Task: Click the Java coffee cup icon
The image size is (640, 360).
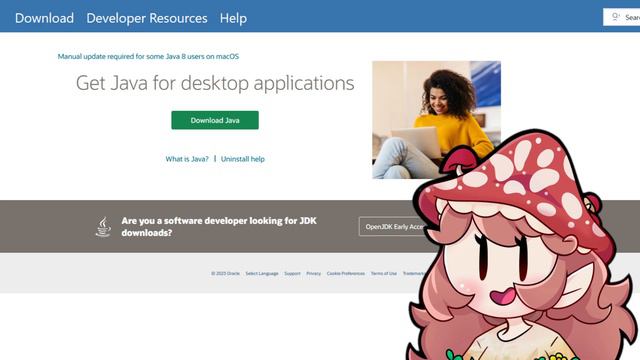Action: point(103,227)
